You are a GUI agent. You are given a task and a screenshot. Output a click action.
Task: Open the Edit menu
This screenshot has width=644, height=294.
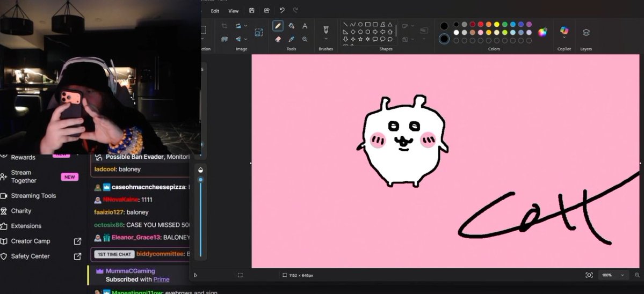(x=215, y=11)
